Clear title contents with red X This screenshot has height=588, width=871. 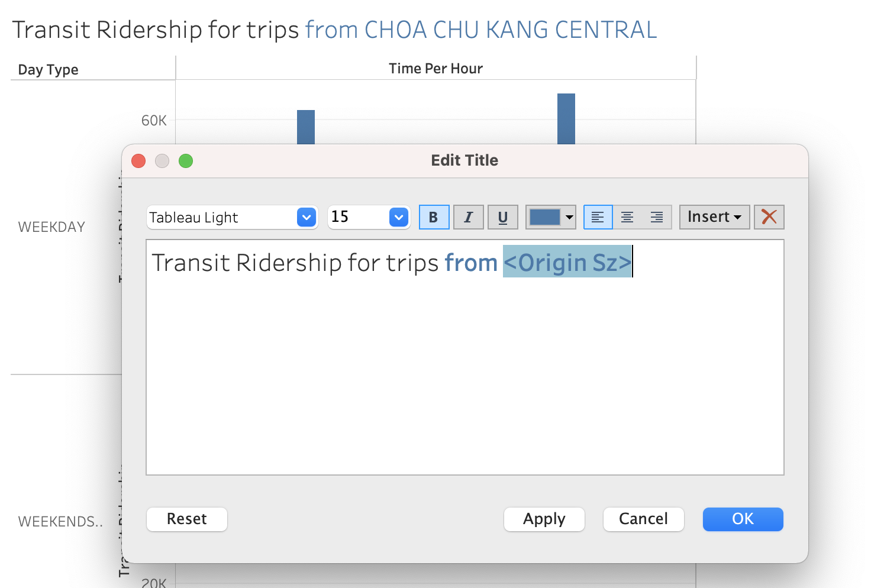pyautogui.click(x=769, y=217)
